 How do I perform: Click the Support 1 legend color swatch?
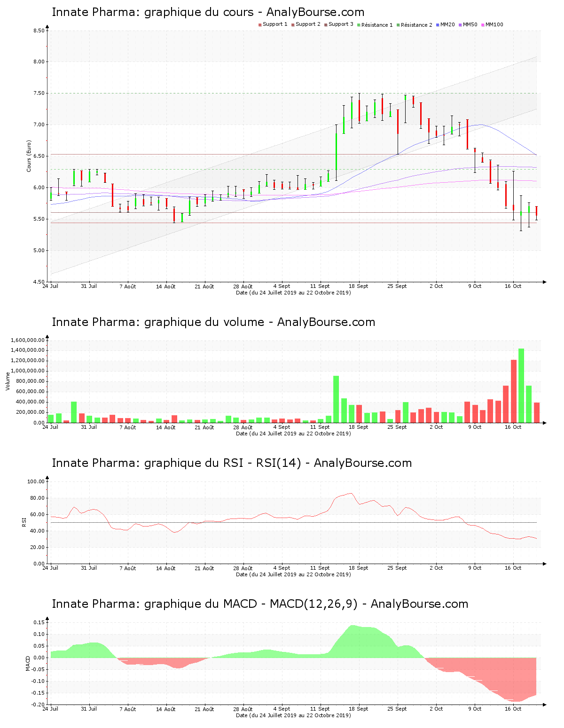[260, 25]
